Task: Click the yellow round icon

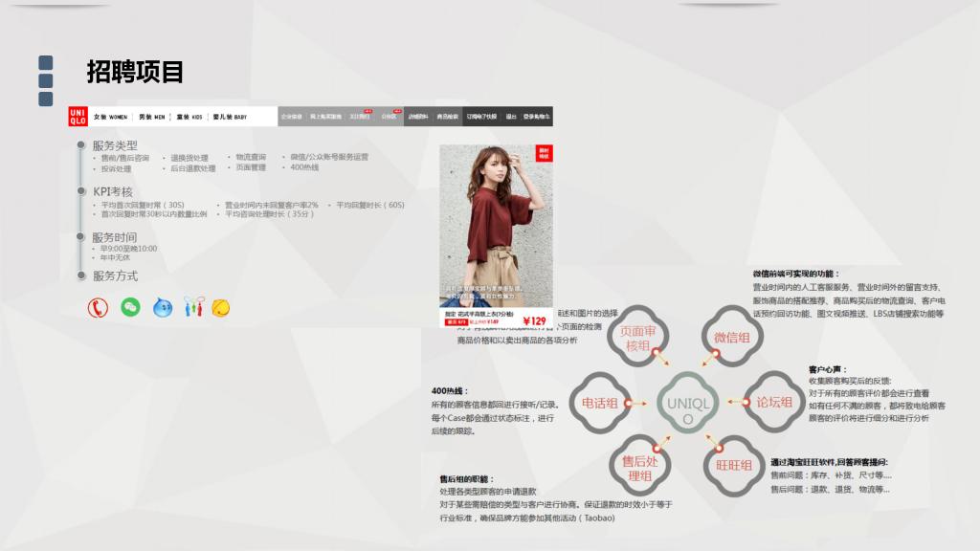Action: pyautogui.click(x=221, y=307)
